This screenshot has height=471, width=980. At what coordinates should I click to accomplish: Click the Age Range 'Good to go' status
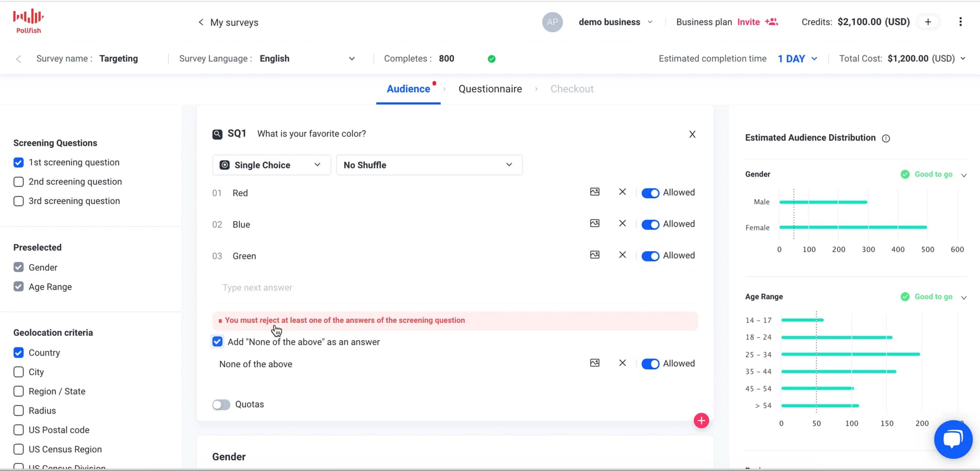coord(927,297)
